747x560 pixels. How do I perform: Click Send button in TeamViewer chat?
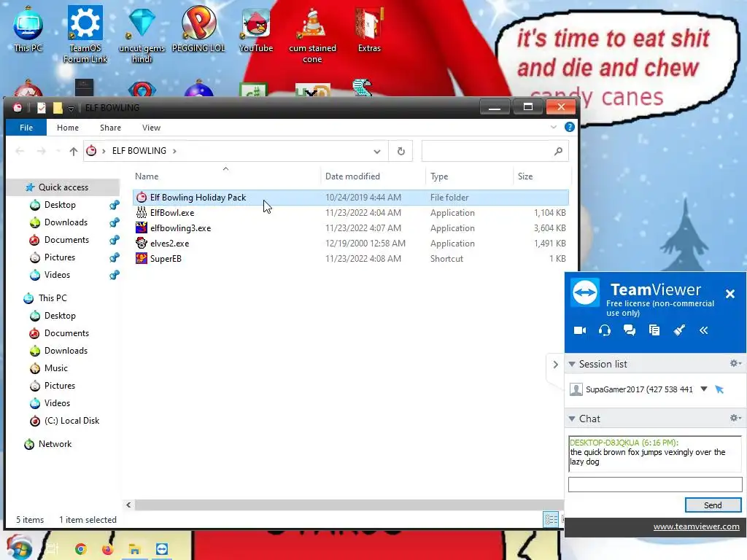713,505
